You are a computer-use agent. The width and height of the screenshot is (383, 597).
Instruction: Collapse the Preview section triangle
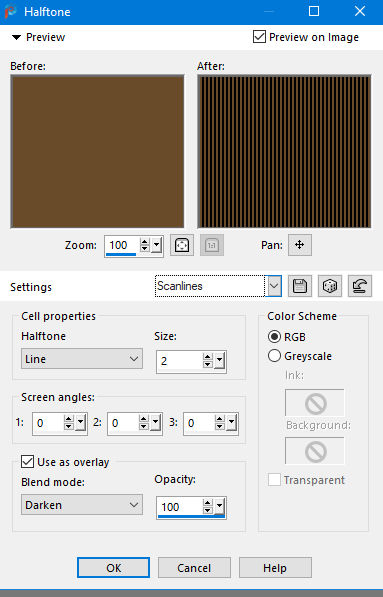[16, 37]
